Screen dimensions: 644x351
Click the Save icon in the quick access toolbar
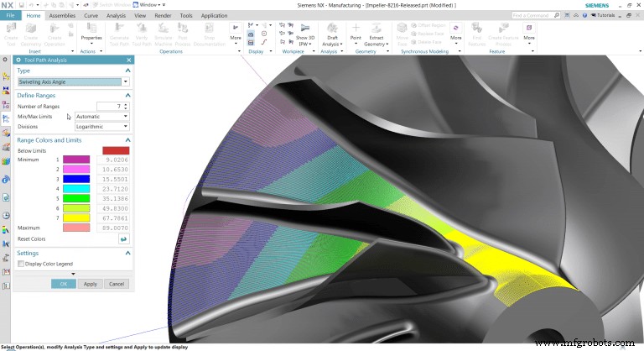click(x=21, y=5)
